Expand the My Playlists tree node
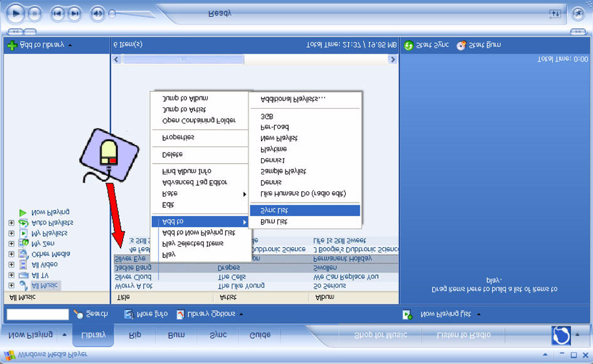Screen dimensions: 593x364 coord(11,233)
